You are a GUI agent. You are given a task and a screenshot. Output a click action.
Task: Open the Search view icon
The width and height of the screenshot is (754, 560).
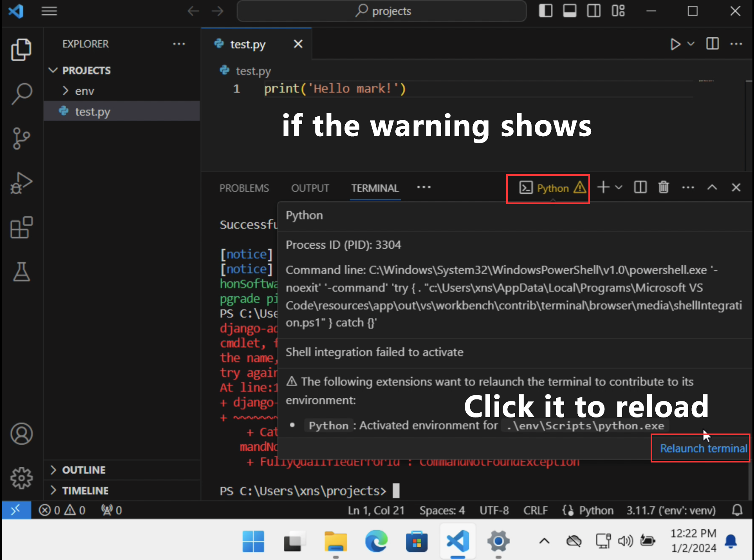[21, 94]
